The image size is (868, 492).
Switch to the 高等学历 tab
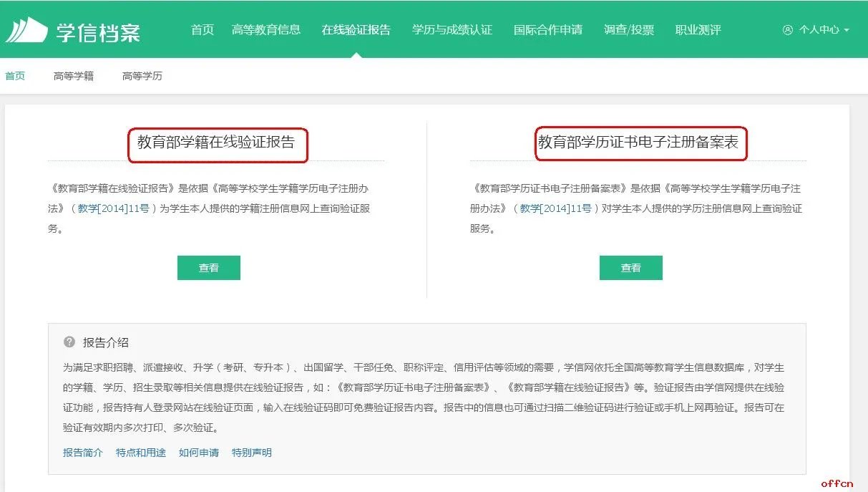click(x=141, y=75)
